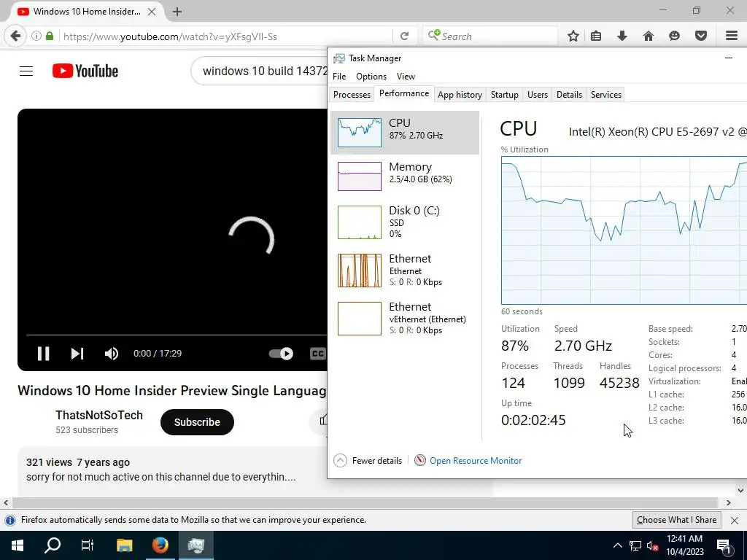Switch to Details tab
The width and height of the screenshot is (747, 560).
click(569, 94)
